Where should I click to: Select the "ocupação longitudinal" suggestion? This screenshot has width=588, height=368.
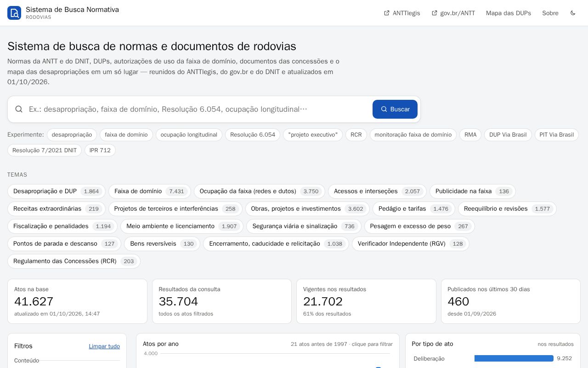pyautogui.click(x=189, y=135)
